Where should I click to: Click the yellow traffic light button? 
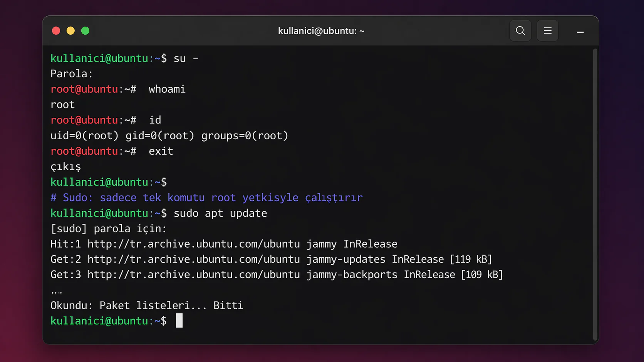pyautogui.click(x=70, y=30)
